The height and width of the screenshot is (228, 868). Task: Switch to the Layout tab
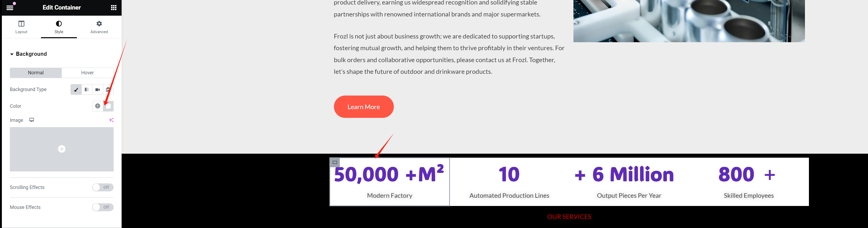pos(21,27)
